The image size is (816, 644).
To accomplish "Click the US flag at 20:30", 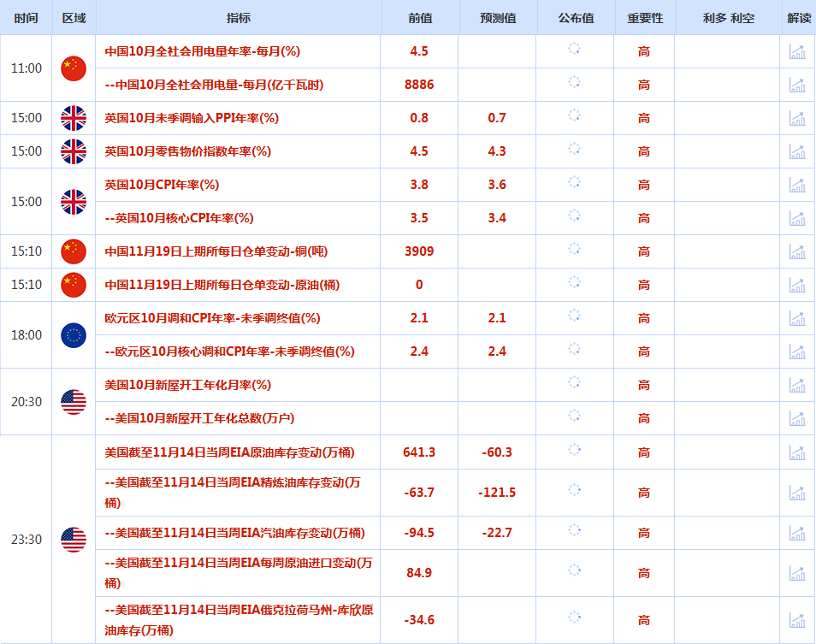I will tap(74, 402).
